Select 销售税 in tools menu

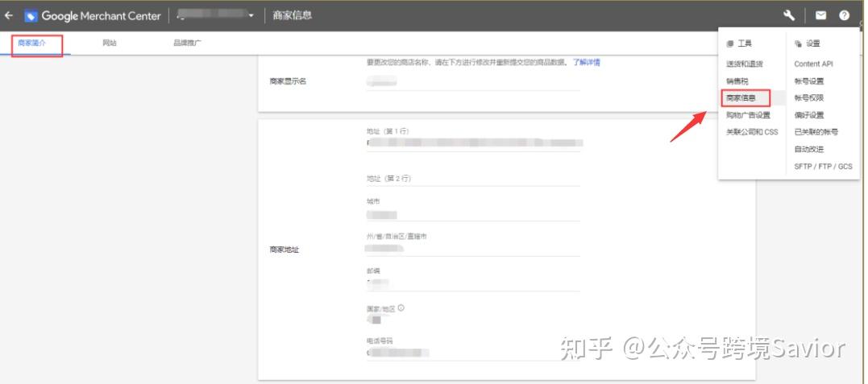737,81
